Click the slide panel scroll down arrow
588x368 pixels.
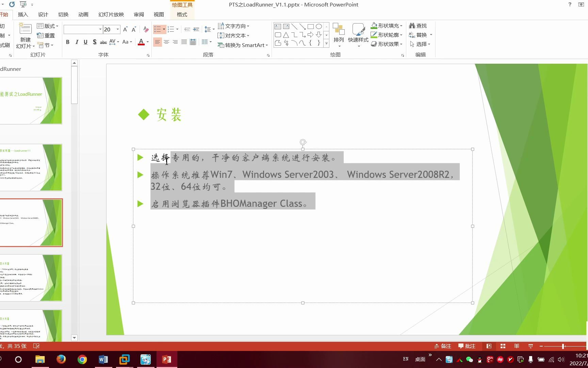74,338
